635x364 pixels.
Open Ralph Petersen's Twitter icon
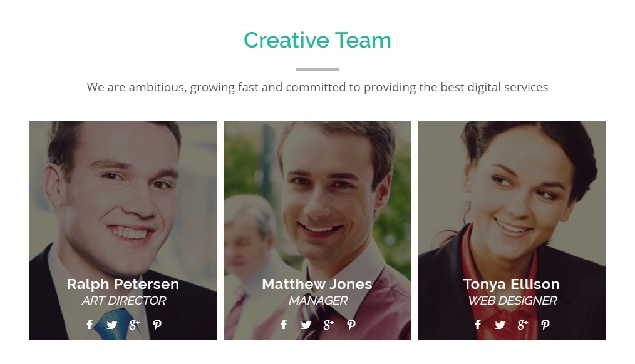(112, 325)
